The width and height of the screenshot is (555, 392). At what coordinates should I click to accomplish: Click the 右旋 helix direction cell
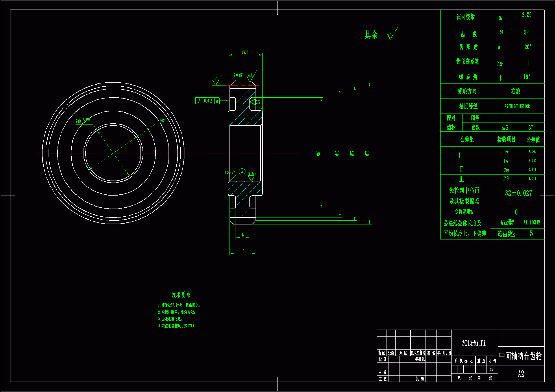click(x=516, y=91)
